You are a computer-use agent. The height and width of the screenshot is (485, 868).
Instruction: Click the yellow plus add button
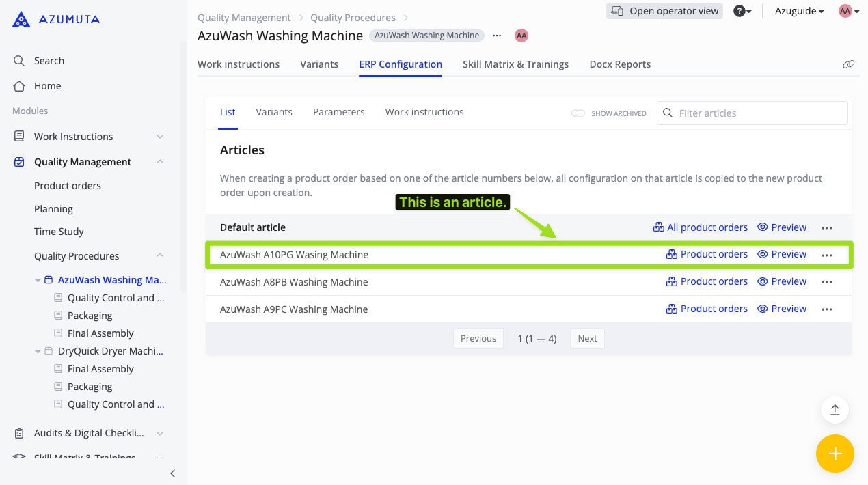835,454
